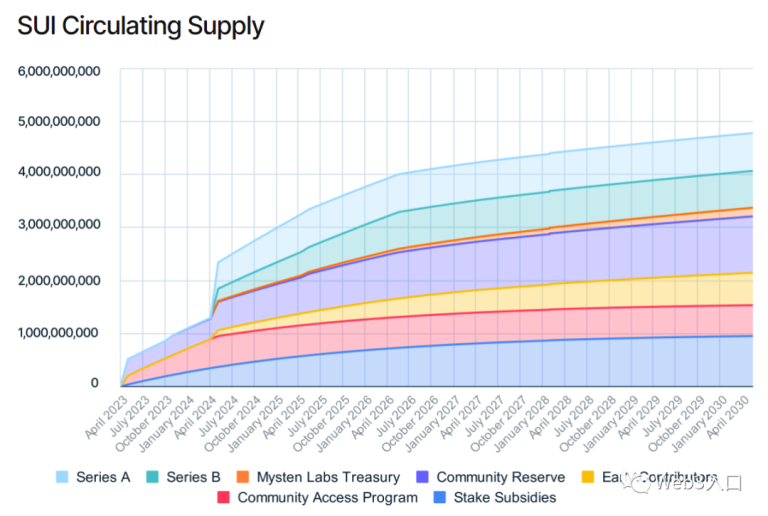Select the Community Access Program legend label
Image resolution: width=768 pixels, height=516 pixels.
pyautogui.click(x=328, y=498)
